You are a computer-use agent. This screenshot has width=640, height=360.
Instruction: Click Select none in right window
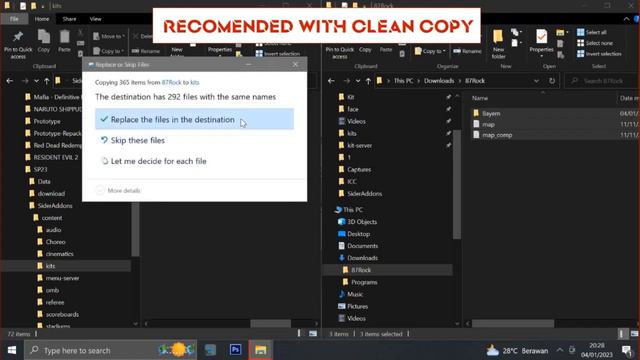[595, 43]
